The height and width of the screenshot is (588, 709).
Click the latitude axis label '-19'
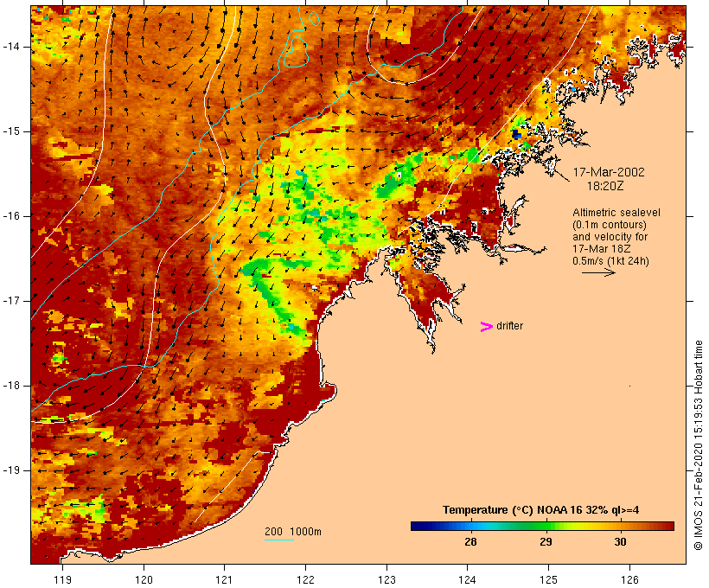pos(11,470)
